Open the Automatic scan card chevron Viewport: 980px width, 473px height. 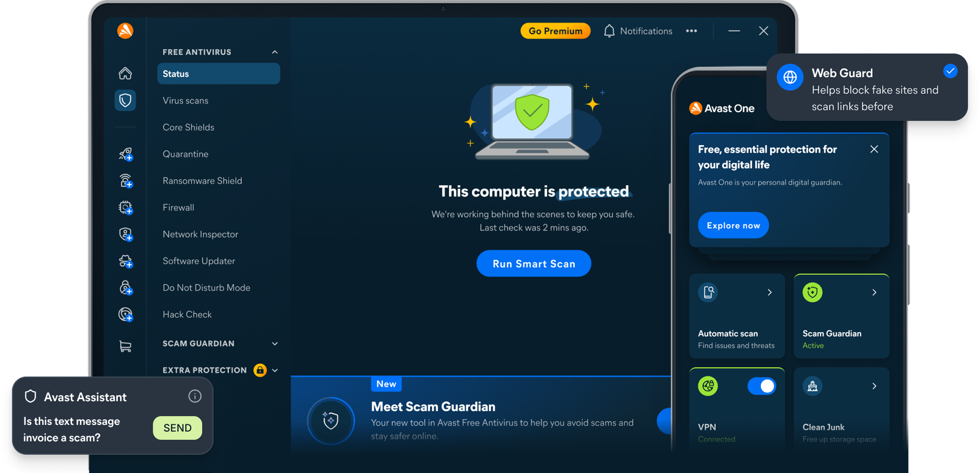click(770, 292)
